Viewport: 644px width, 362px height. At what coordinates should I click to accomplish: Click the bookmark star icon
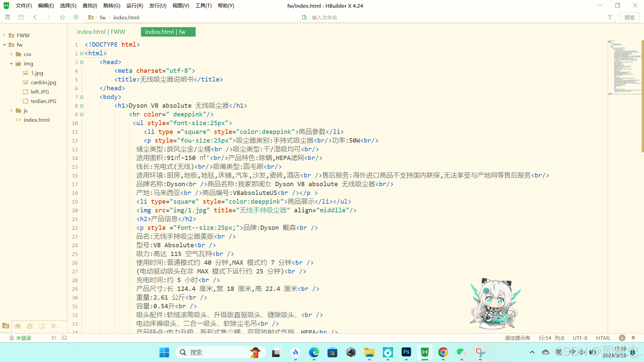62,17
